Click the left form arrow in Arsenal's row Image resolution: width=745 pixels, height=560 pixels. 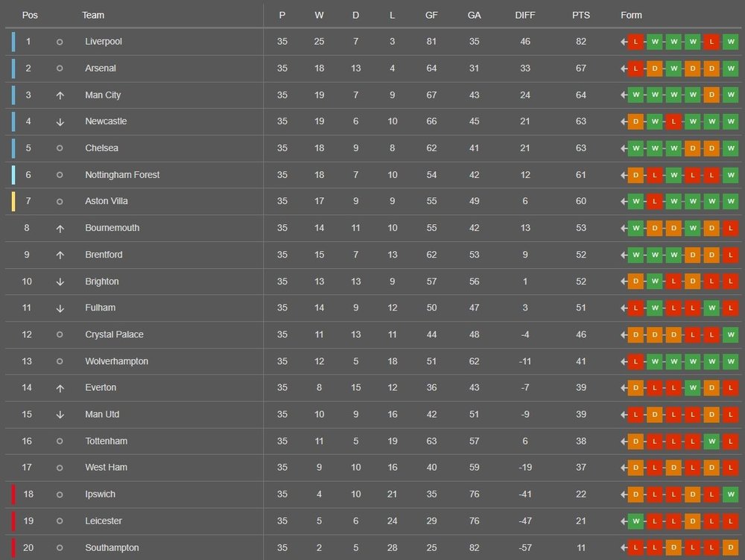pyautogui.click(x=624, y=69)
